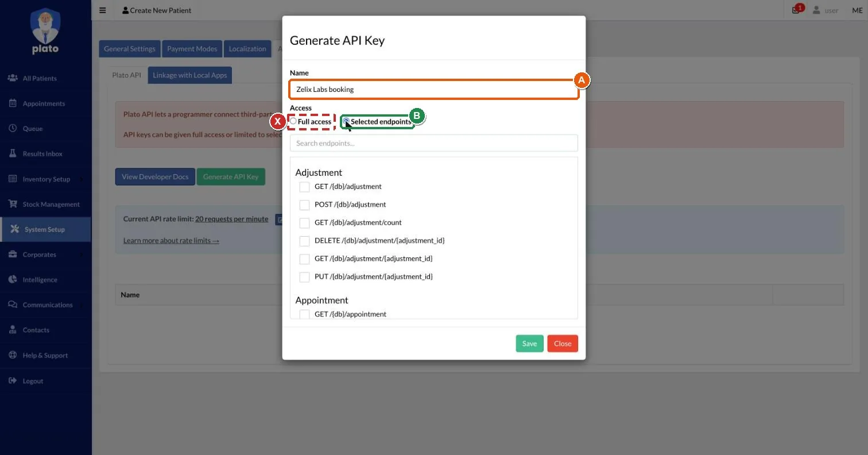Viewport: 868px width, 455px height.
Task: Save the new API key
Action: point(529,344)
